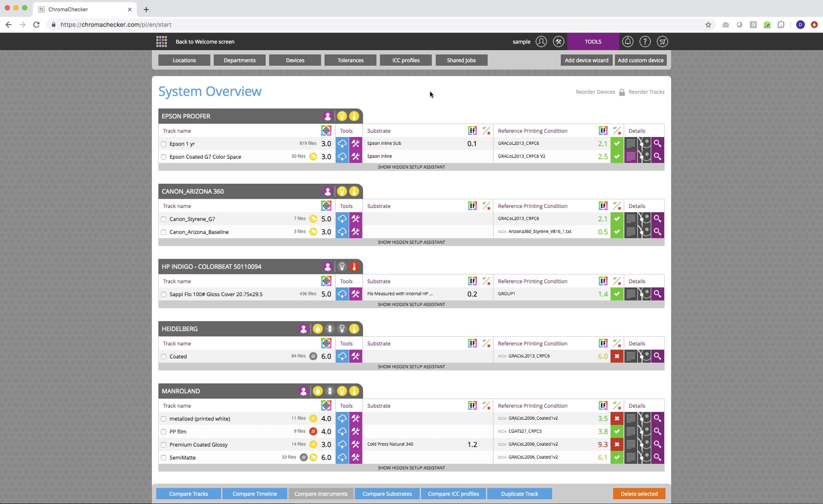Tick the checkbox for Epson Coated G7 Color Space
The height and width of the screenshot is (504, 823).
tap(164, 157)
